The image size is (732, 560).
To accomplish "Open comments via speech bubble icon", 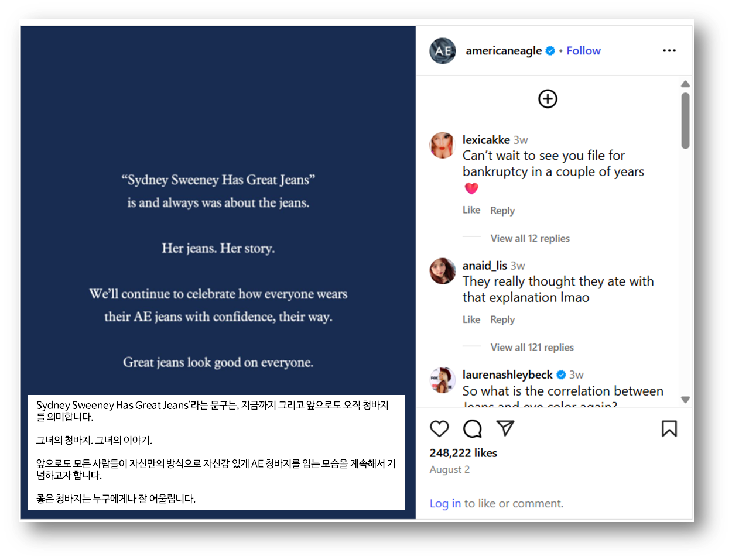I will pyautogui.click(x=472, y=429).
